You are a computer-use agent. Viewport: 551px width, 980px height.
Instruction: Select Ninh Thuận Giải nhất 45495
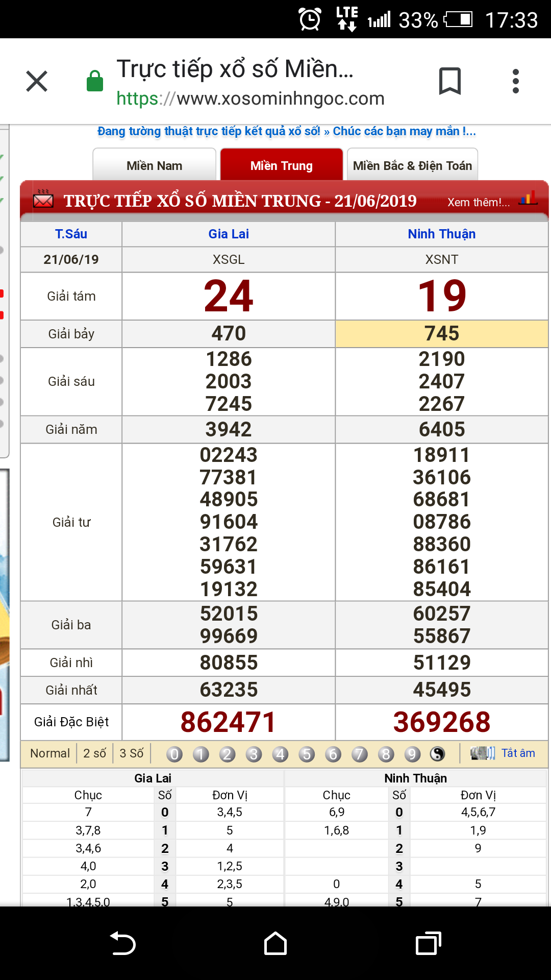click(442, 690)
